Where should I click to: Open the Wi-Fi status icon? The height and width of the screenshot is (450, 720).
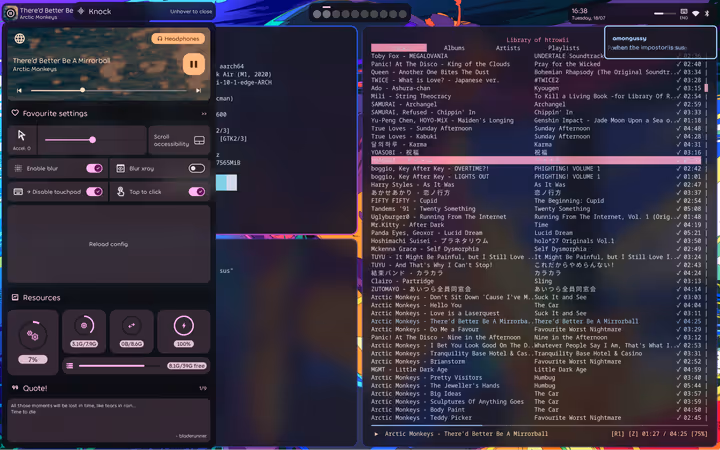point(696,14)
